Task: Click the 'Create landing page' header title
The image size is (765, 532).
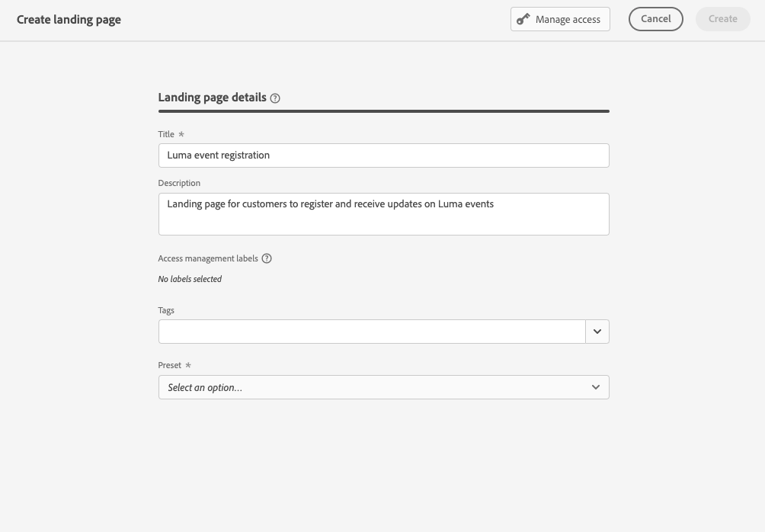Action: point(69,20)
